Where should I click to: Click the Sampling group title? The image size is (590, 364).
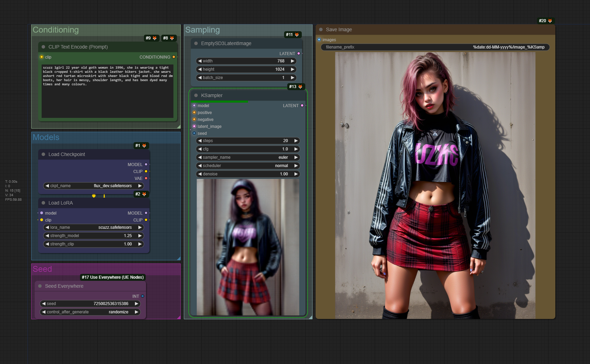point(203,30)
